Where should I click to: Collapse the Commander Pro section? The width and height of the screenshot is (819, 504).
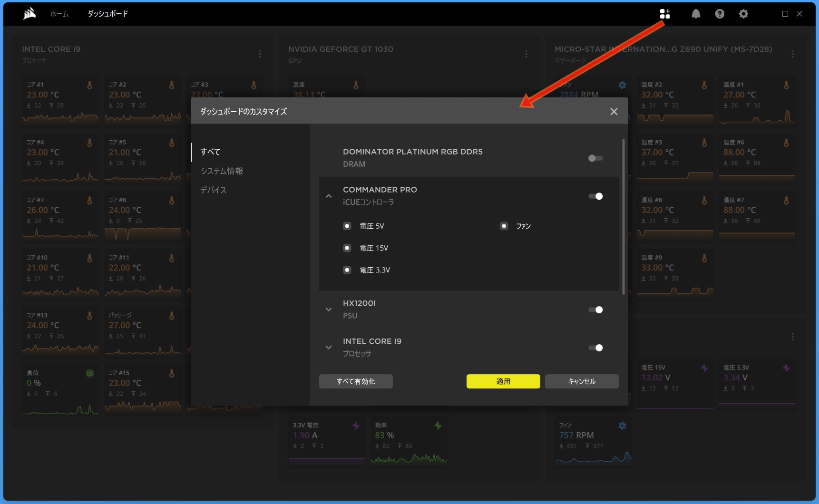point(328,196)
